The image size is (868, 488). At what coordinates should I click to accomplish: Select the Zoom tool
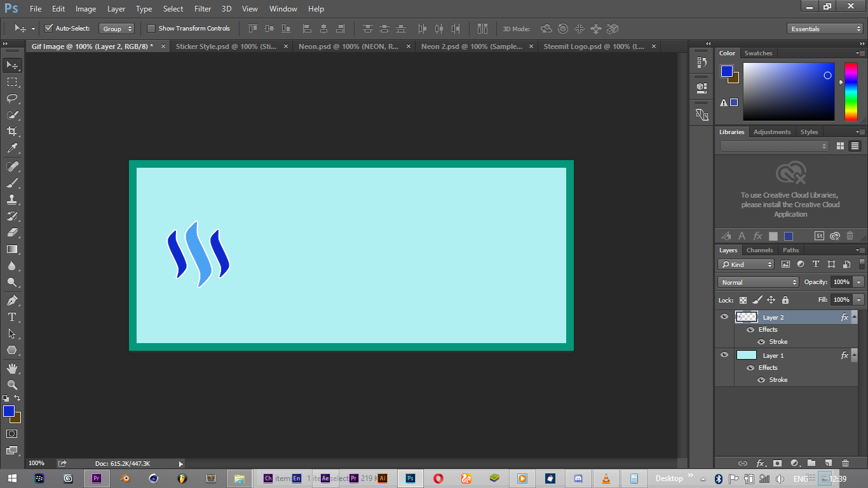(x=12, y=385)
